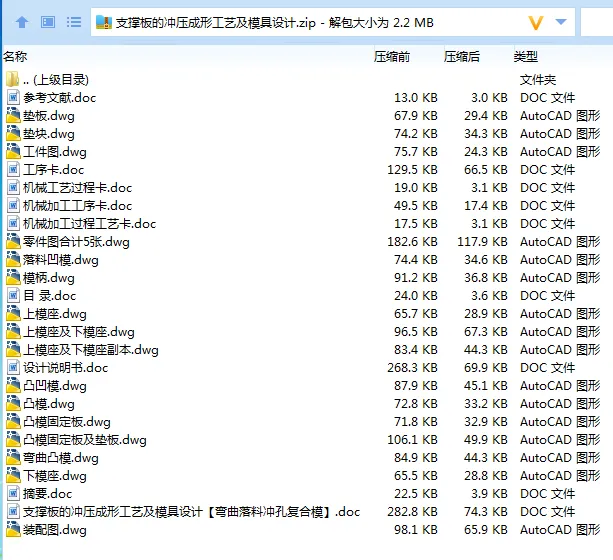This screenshot has height=560, width=613.
Task: Click the AutoCAD 图形 type of 下模座.dwg
Action: [x=560, y=476]
